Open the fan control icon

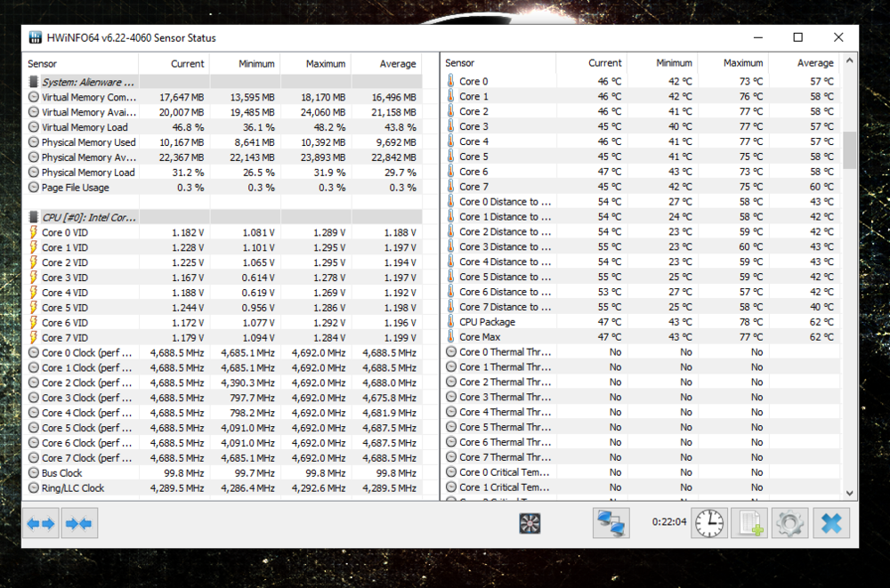[x=530, y=523]
